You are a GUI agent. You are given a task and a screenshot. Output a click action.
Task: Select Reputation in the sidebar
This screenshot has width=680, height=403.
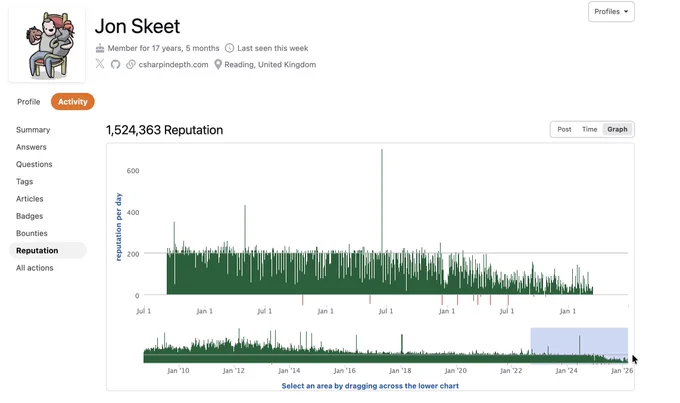click(x=48, y=250)
